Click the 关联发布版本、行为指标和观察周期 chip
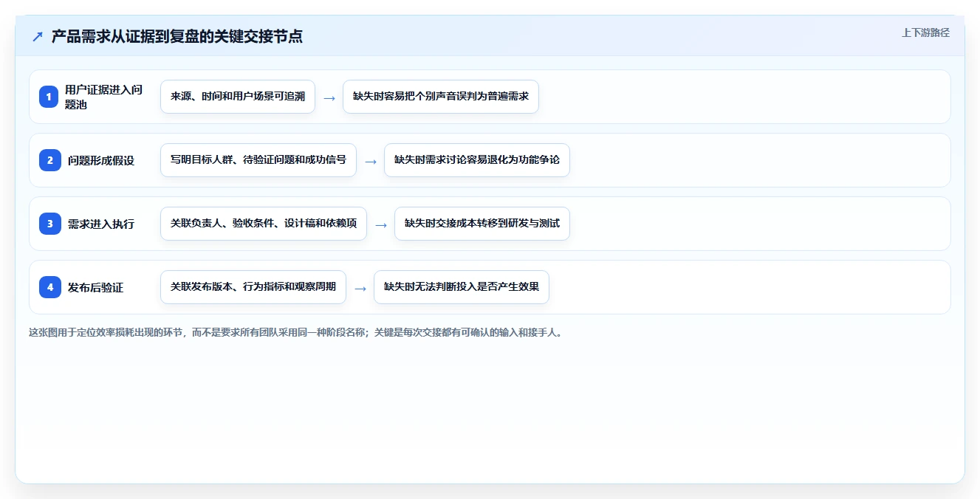This screenshot has width=980, height=499. 253,287
